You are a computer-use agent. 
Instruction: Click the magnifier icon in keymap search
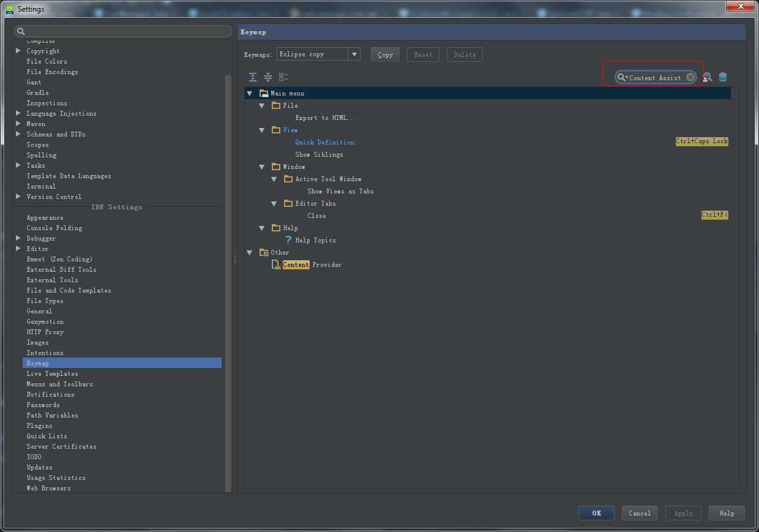[622, 77]
